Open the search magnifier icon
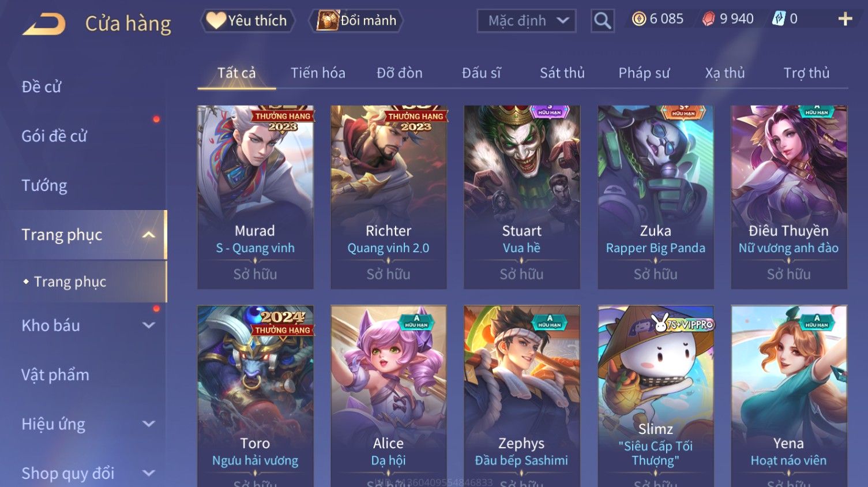Screen dimensions: 868x487 click(x=602, y=21)
